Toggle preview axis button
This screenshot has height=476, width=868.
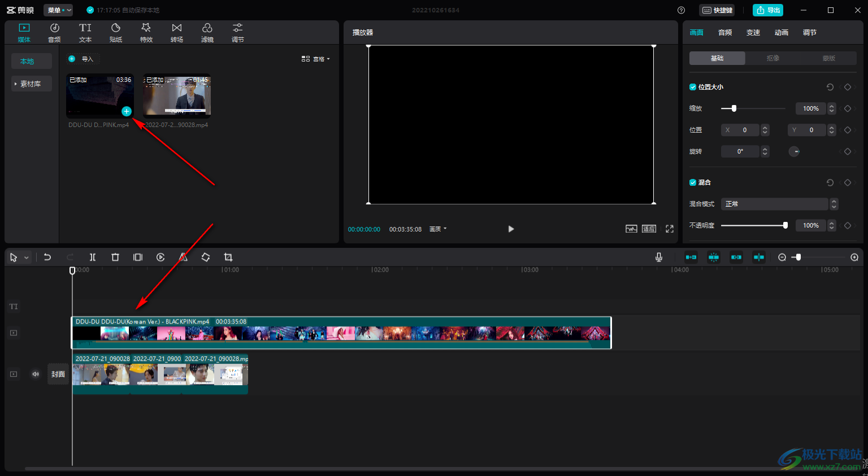click(x=759, y=257)
